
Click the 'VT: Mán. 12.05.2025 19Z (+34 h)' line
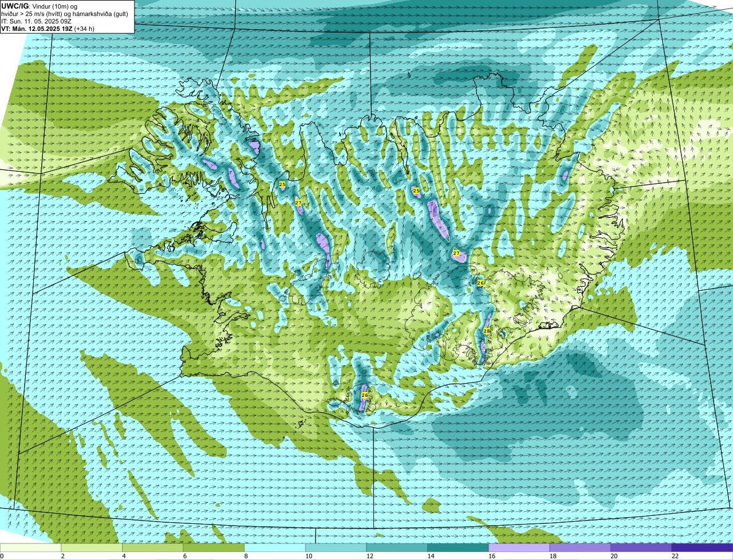click(48, 29)
